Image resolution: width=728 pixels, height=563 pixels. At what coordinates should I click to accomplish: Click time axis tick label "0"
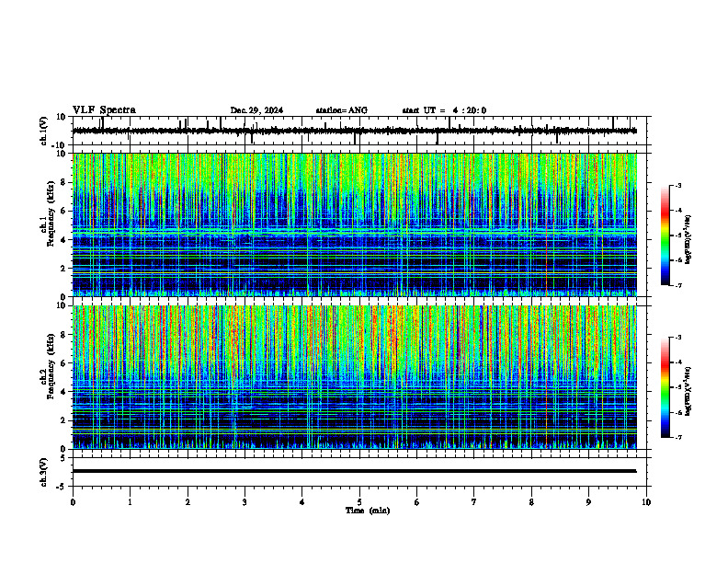click(73, 502)
